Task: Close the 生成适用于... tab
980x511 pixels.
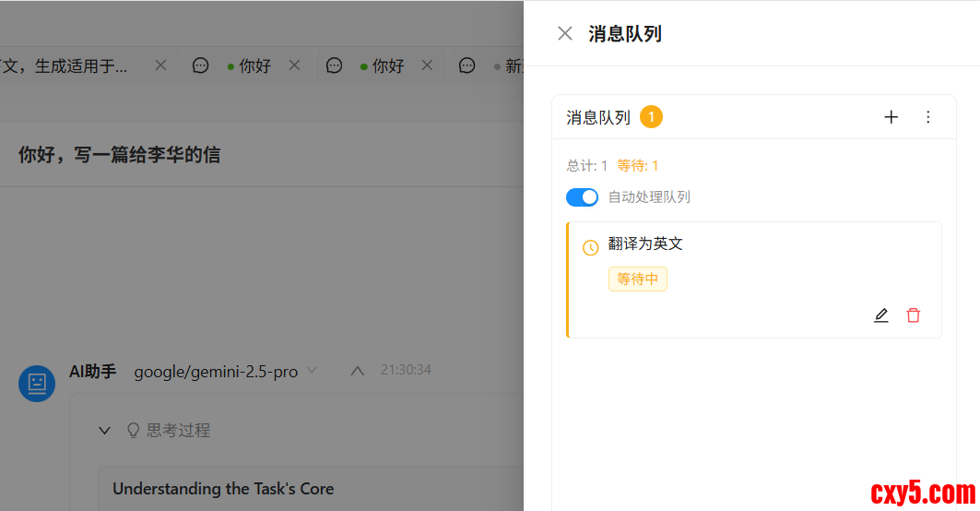Action: pos(160,65)
